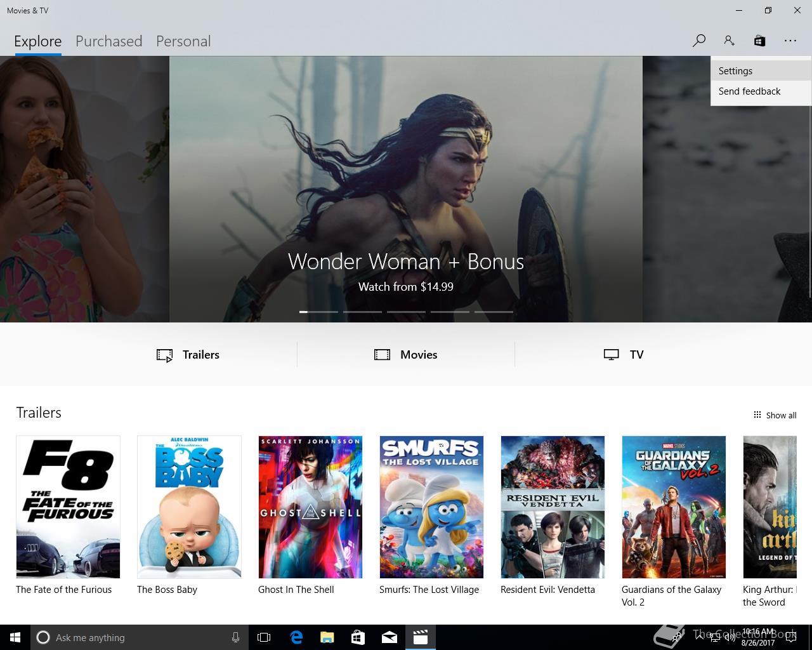Jump to the fifth carousel indicator
This screenshot has height=650, width=812.
494,312
